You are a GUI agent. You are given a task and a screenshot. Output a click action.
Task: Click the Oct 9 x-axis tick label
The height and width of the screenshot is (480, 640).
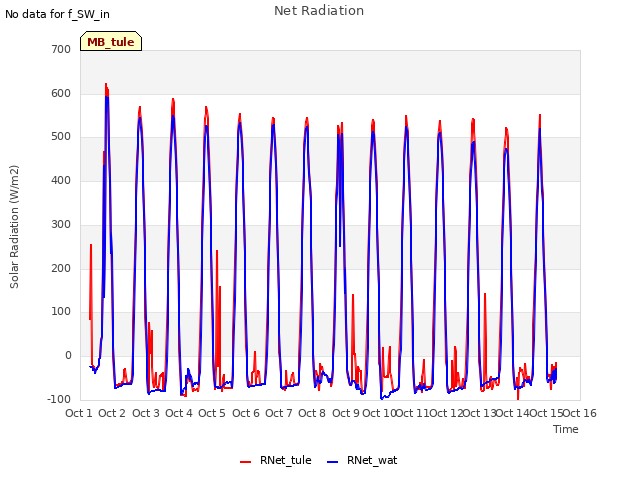tap(346, 413)
